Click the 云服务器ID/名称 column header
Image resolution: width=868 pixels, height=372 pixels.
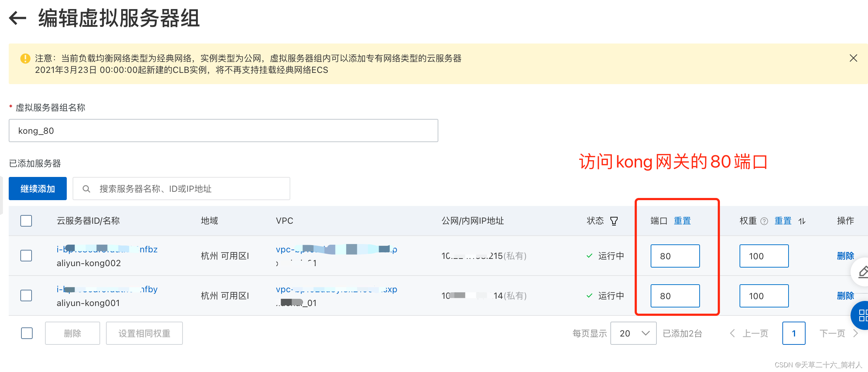click(x=88, y=221)
